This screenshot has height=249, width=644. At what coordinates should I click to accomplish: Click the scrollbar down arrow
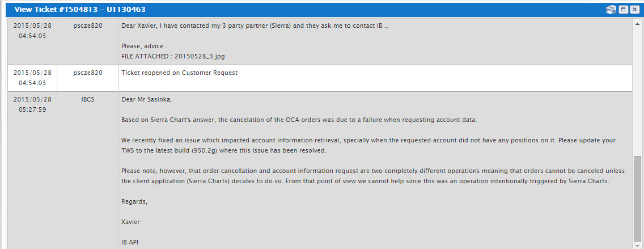click(x=638, y=245)
